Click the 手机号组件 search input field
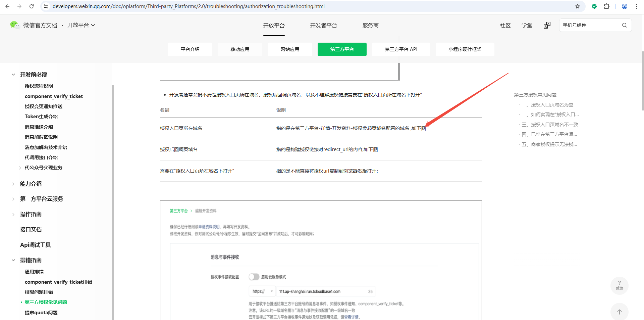The height and width of the screenshot is (320, 644). 590,25
